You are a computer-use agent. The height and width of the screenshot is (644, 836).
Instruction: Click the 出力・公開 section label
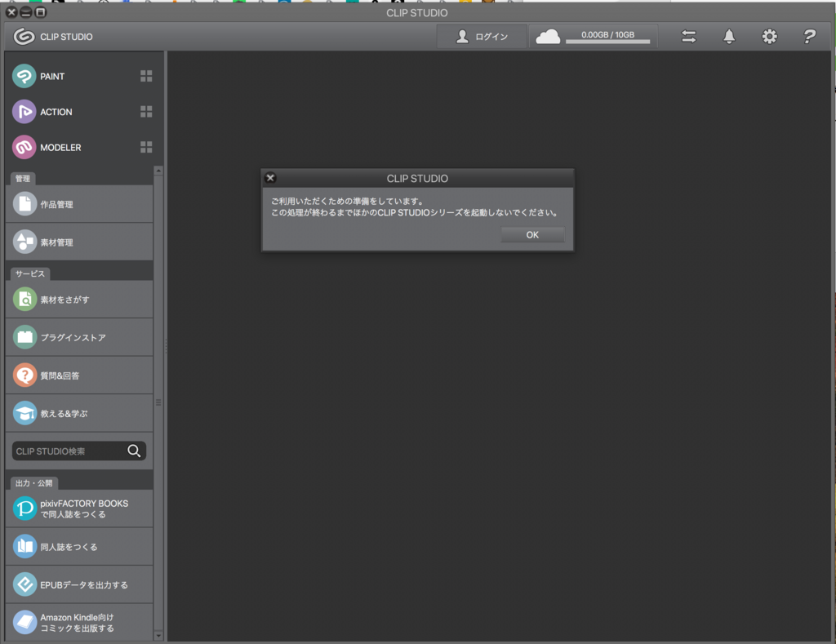coord(34,483)
